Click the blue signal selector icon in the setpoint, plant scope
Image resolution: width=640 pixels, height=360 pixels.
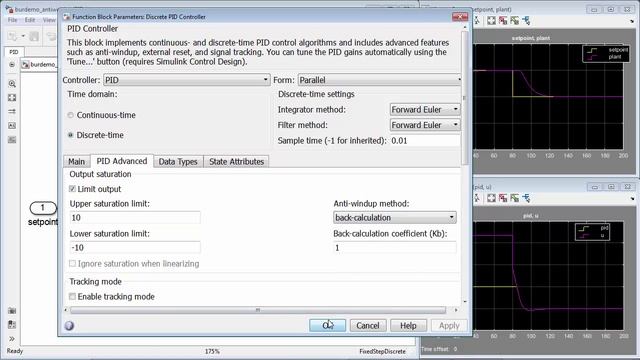[526, 20]
